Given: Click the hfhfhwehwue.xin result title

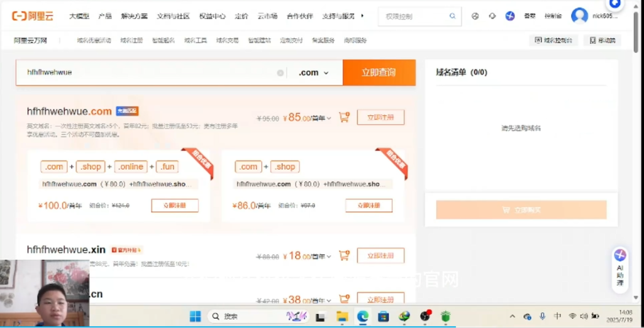Looking at the screenshot, I should pyautogui.click(x=66, y=249).
